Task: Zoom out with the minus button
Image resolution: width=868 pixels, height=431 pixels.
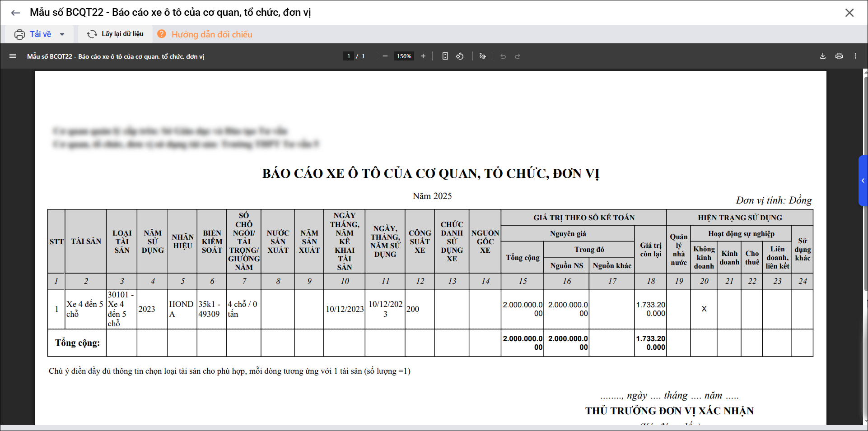Action: (x=385, y=56)
